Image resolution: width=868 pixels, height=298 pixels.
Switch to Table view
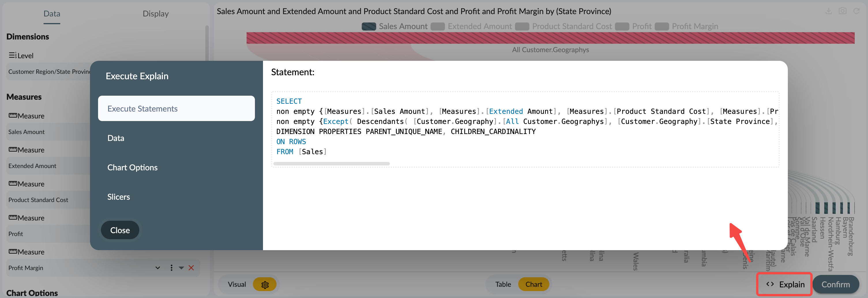coord(503,284)
